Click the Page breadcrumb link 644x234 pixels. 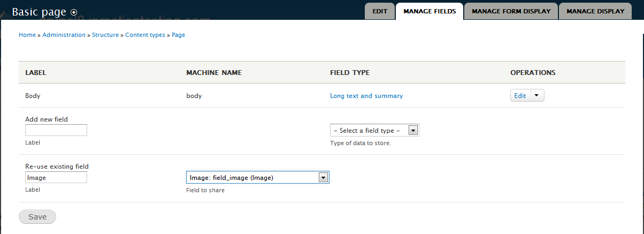click(x=178, y=35)
